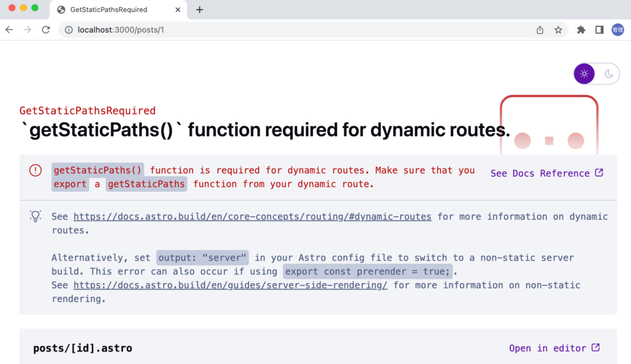Open a new browser tab
The width and height of the screenshot is (631, 364).
200,10
